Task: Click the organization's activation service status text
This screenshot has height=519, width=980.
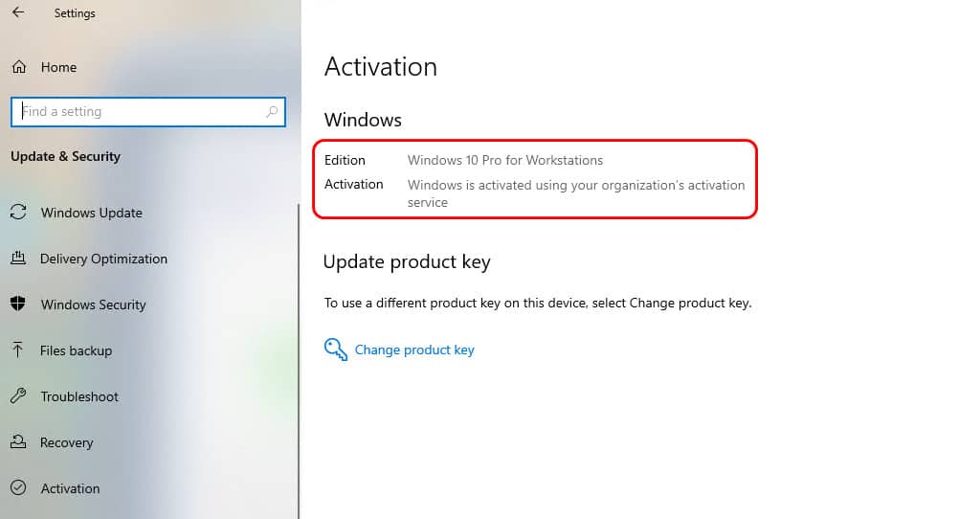Action: coord(575,193)
